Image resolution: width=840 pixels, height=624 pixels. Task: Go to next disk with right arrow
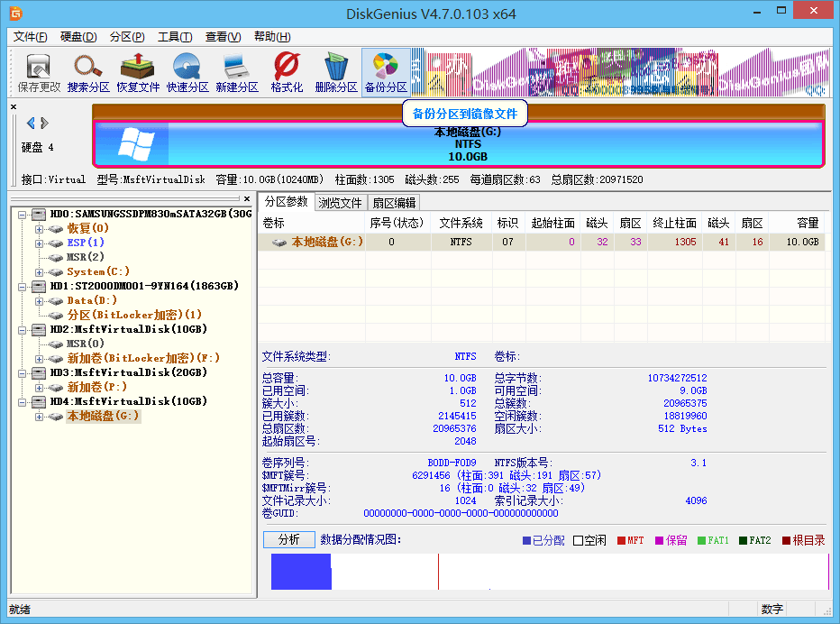tap(44, 123)
